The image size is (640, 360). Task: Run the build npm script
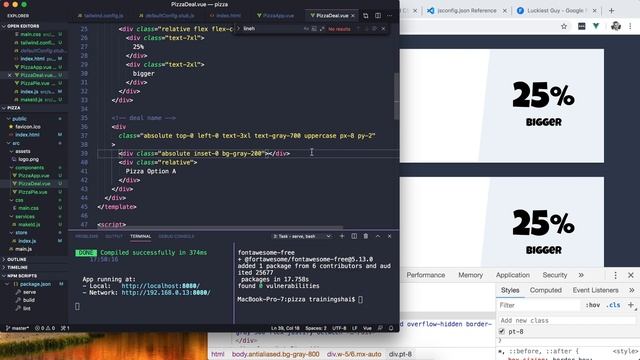pyautogui.click(x=29, y=300)
